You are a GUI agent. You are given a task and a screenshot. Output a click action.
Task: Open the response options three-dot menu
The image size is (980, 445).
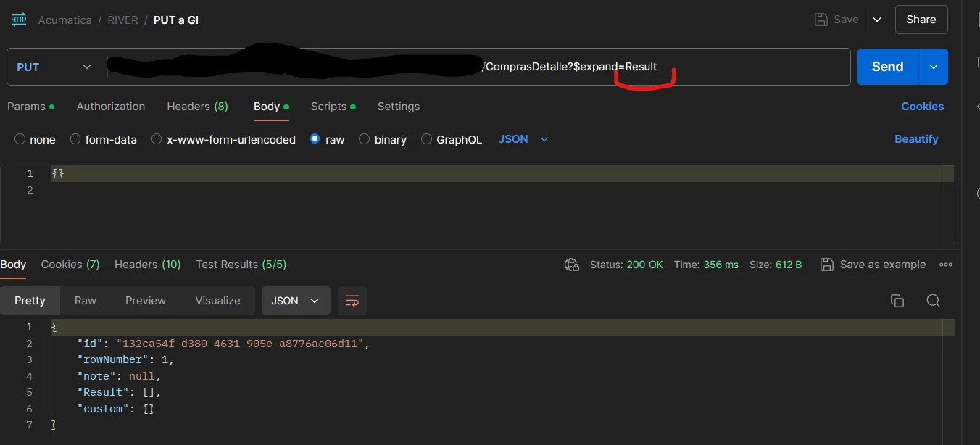(x=946, y=265)
